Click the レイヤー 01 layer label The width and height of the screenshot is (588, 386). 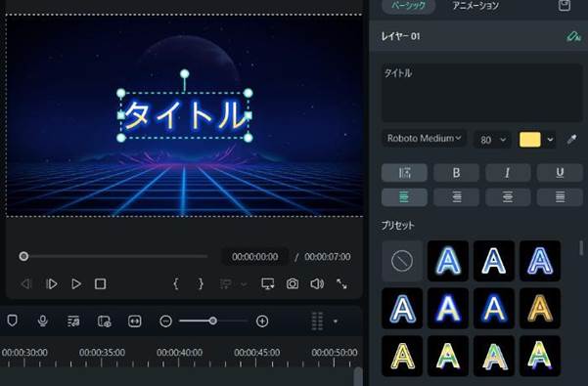coord(400,36)
